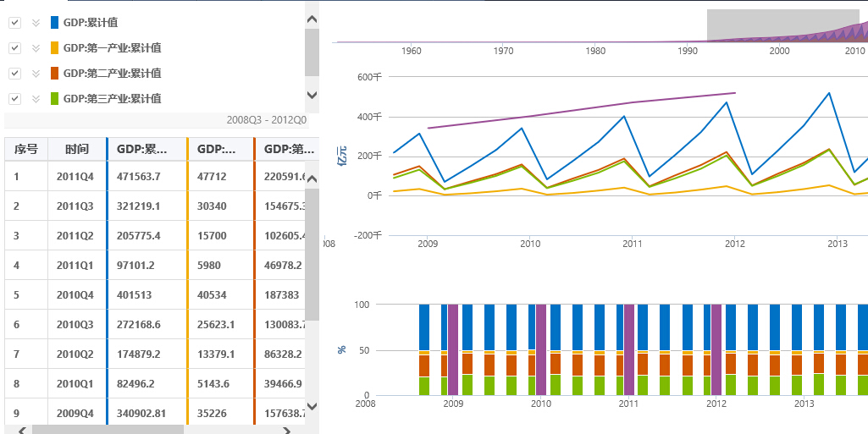Click the 2008Q3 - 2012Q0 date range label

(268, 119)
